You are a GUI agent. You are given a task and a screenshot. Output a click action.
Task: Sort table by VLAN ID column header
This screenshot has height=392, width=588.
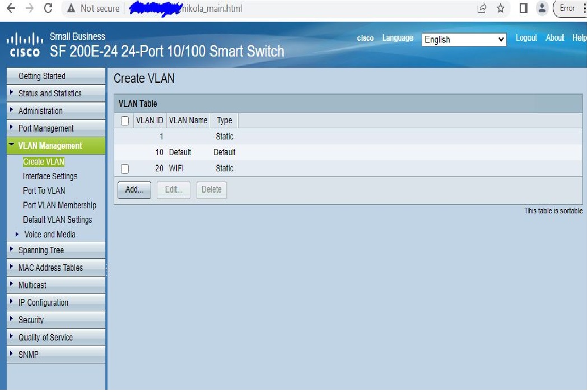click(150, 120)
